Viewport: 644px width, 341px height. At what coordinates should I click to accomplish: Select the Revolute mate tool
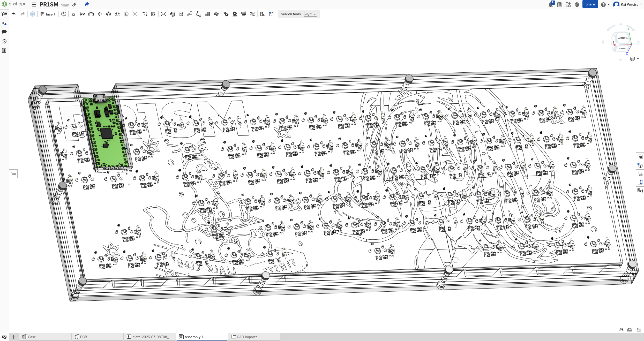coord(82,14)
